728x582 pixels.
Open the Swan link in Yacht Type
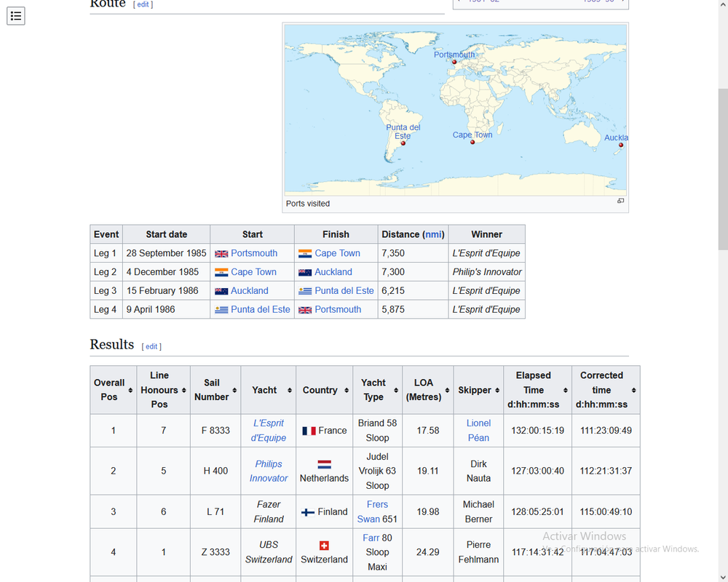[x=368, y=519]
